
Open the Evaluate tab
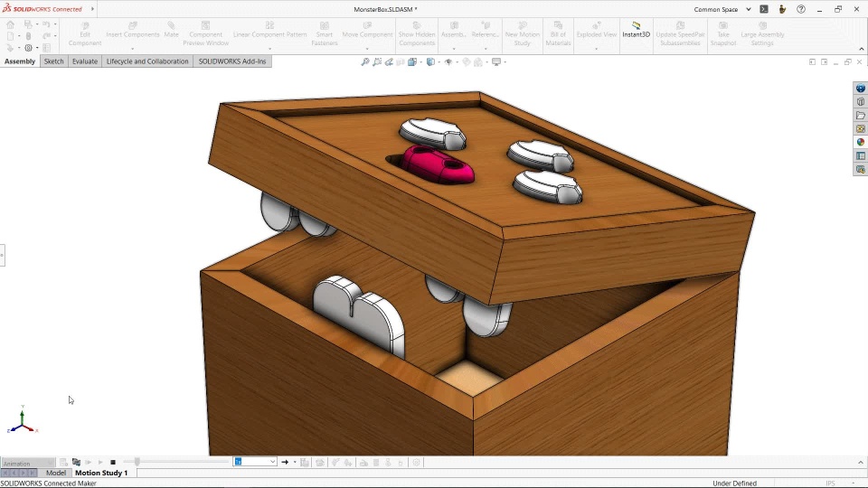(x=85, y=61)
